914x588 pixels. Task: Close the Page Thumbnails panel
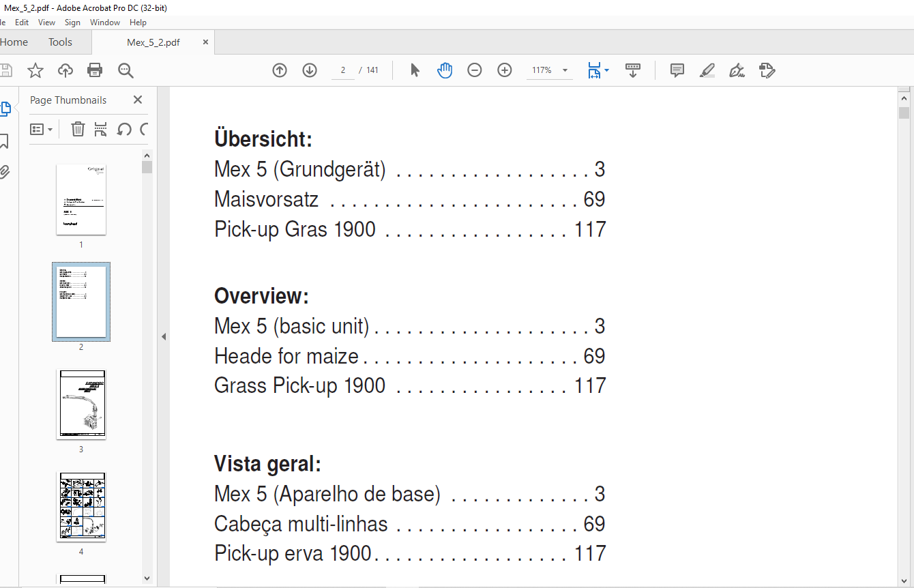[x=138, y=100]
